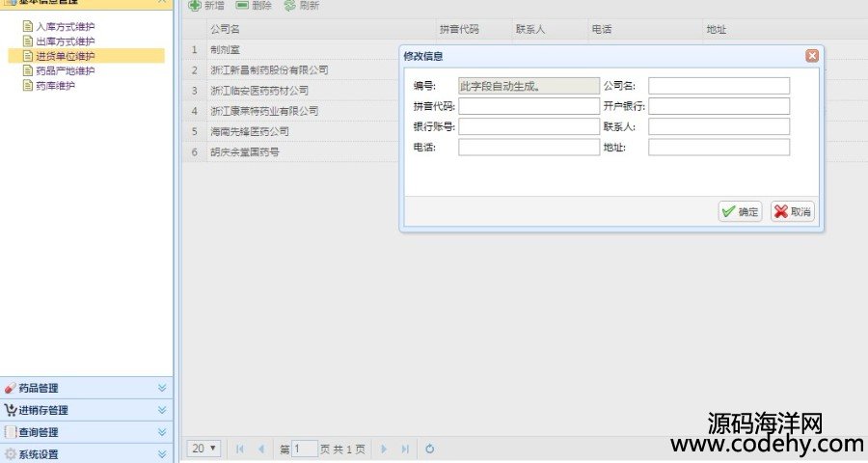Click the 新增 (add) toolbar icon
The width and height of the screenshot is (868, 463).
[x=196, y=6]
